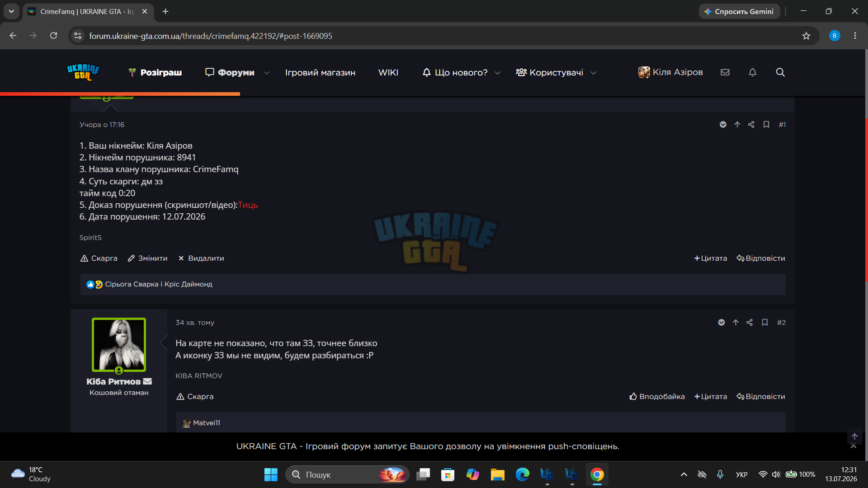View site information icon in address bar
Screen dimensions: 868x488
(78, 36)
